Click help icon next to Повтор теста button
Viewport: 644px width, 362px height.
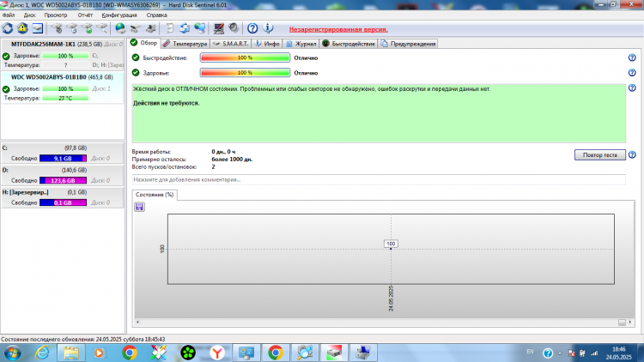click(632, 154)
